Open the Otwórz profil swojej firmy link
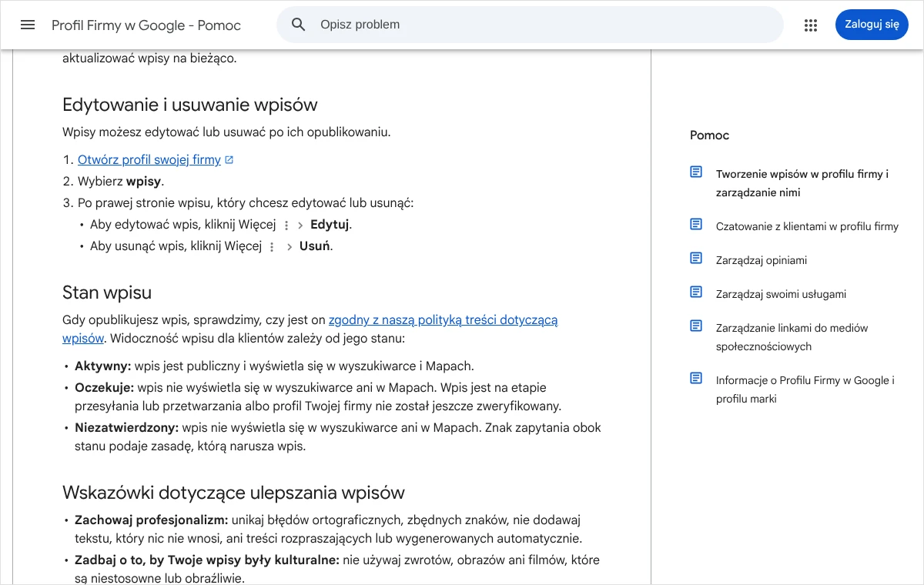The height and width of the screenshot is (585, 924). tap(149, 160)
